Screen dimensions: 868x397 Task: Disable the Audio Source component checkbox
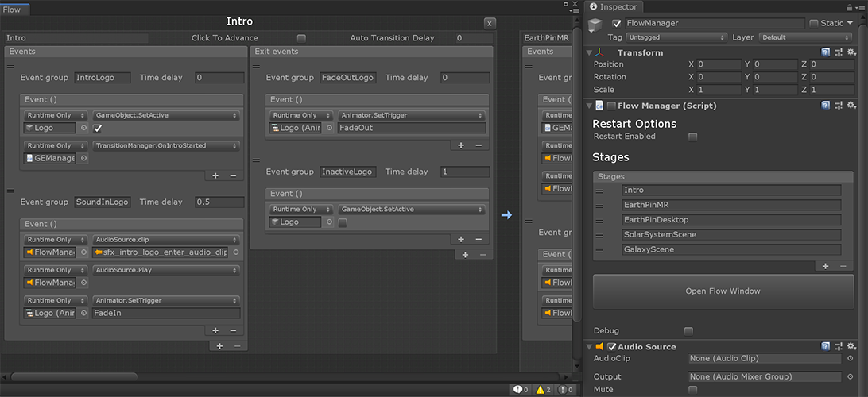(x=611, y=347)
